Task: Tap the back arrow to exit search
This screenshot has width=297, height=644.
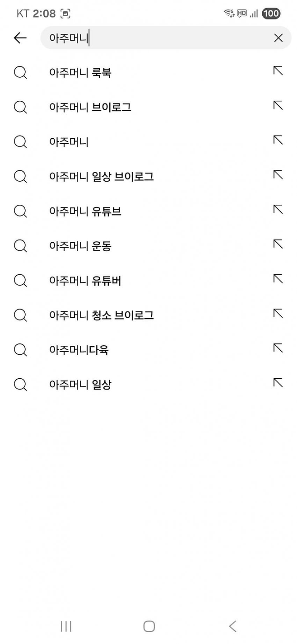Action: tap(20, 38)
